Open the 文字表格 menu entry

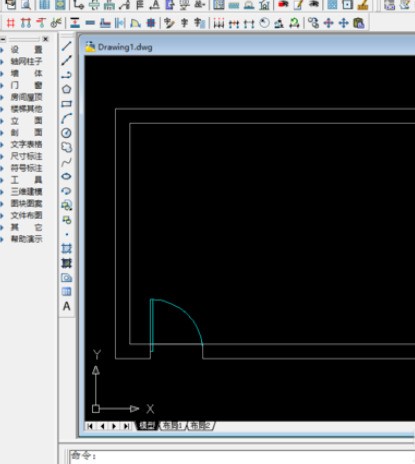coord(26,144)
